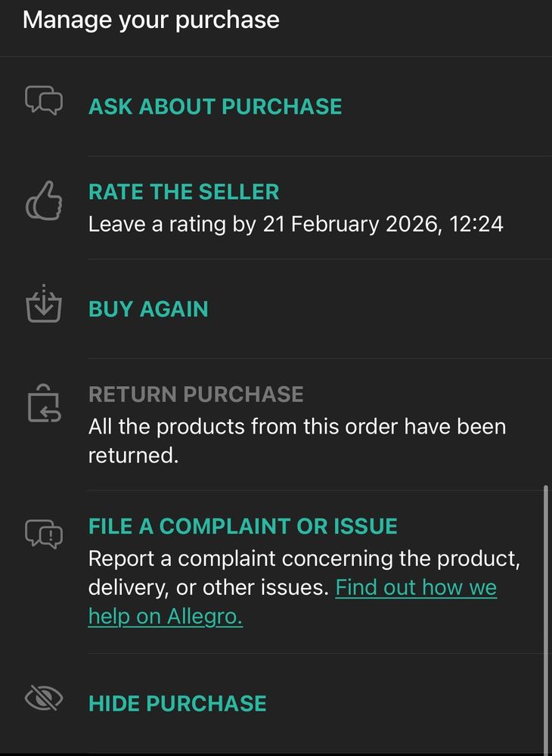Select Hide Purchase

point(178,704)
